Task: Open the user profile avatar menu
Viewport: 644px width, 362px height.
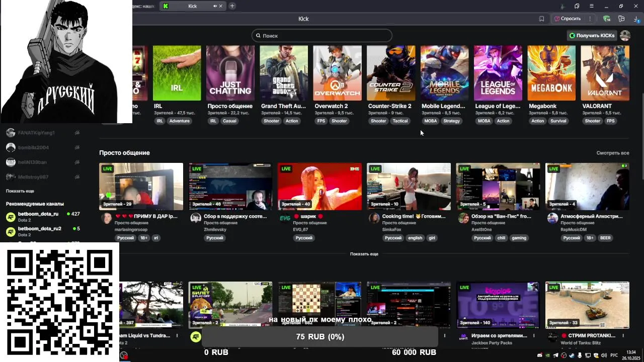Action: coord(625,36)
